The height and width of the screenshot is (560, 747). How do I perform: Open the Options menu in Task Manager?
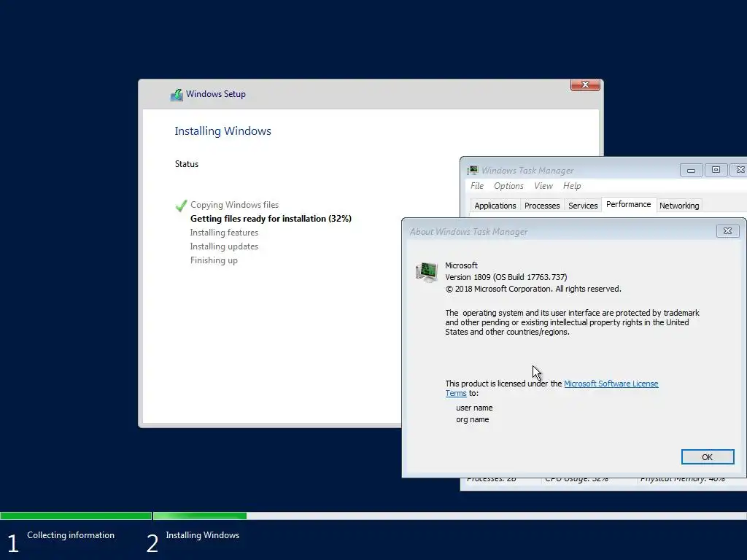(508, 186)
